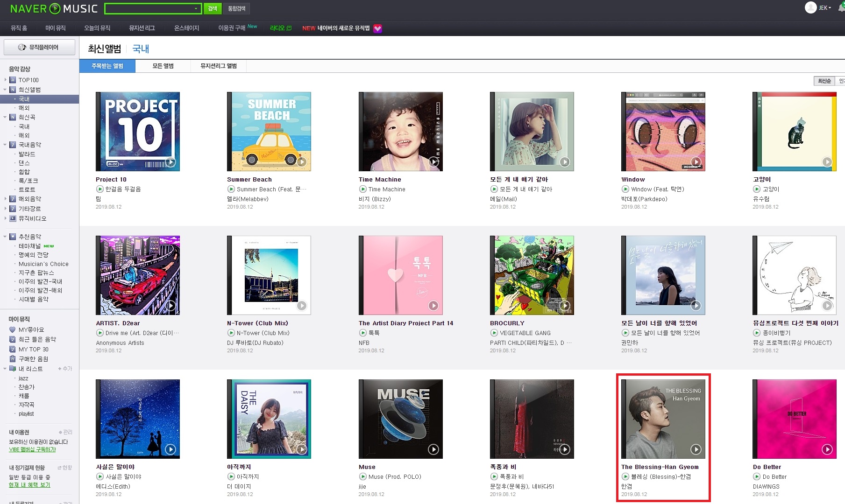Image resolution: width=845 pixels, height=504 pixels.
Task: Open Musician's Choice in sidebar
Action: click(43, 264)
